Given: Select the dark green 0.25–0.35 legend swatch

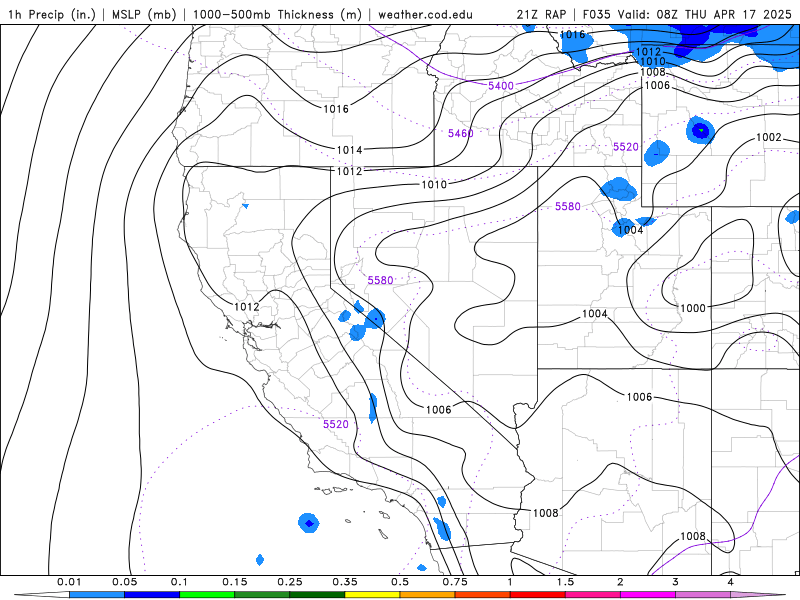Looking at the screenshot, I should 317,595.
